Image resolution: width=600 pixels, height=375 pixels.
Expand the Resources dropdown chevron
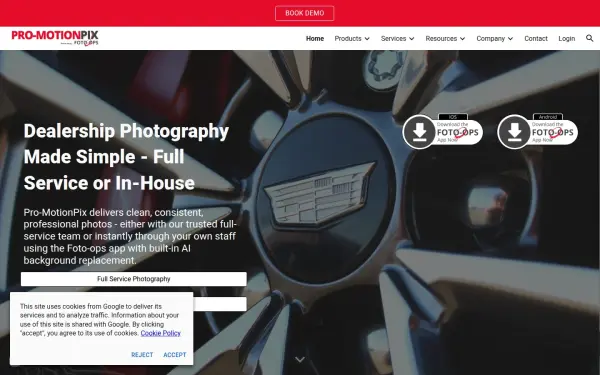point(462,39)
